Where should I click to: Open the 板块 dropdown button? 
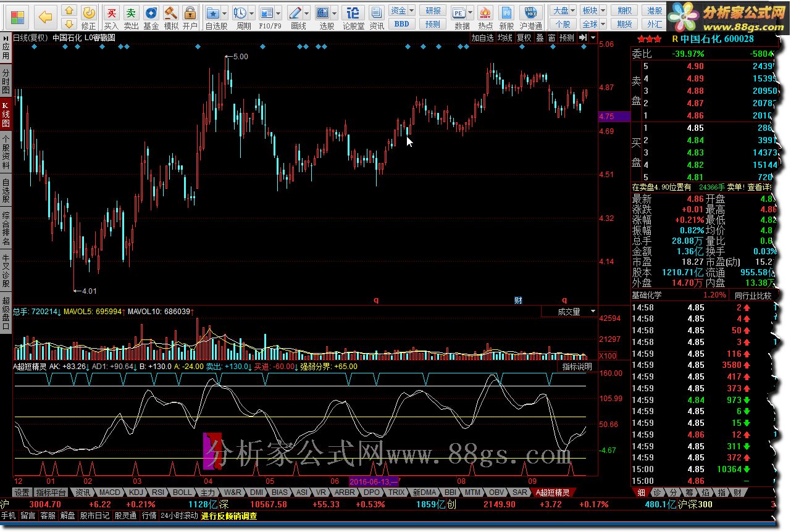pyautogui.click(x=593, y=10)
